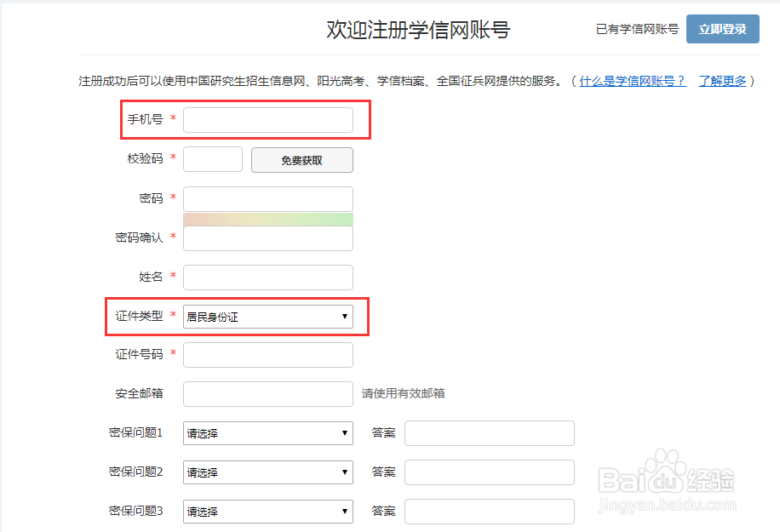Click the 答案 field for 密保问题1
Image resolution: width=780 pixels, height=532 pixels.
tap(490, 433)
